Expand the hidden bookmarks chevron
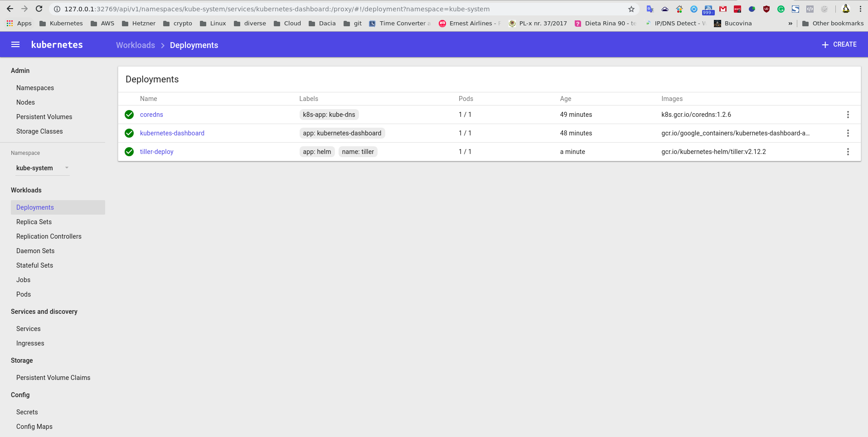 click(790, 23)
